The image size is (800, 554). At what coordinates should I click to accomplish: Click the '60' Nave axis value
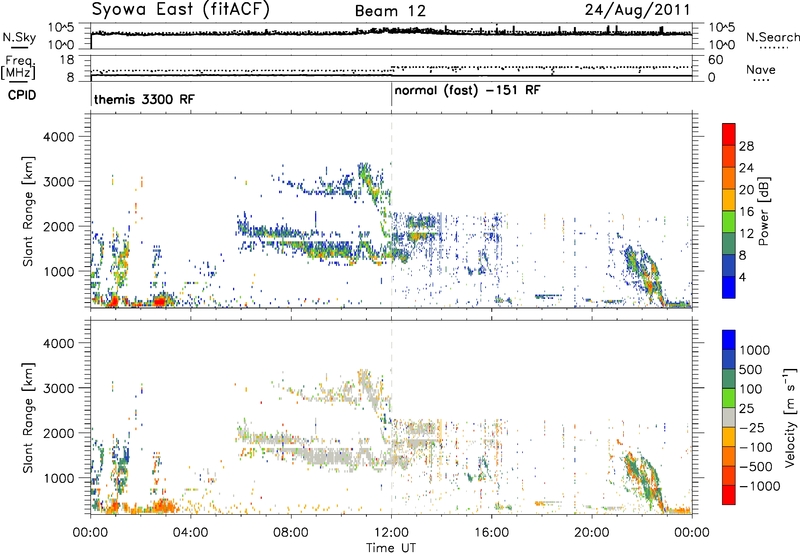coord(715,60)
